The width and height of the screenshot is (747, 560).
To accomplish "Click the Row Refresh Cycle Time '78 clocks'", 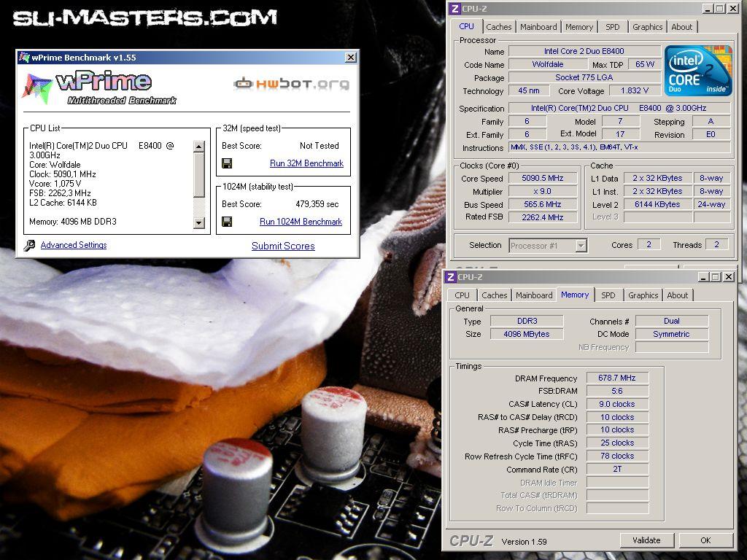I will pos(617,456).
